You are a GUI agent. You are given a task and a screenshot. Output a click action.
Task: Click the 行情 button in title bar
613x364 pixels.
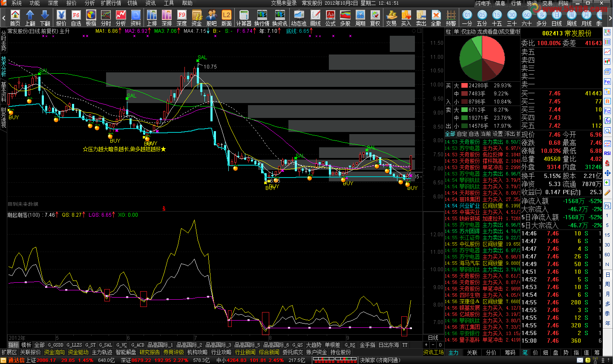516,3
